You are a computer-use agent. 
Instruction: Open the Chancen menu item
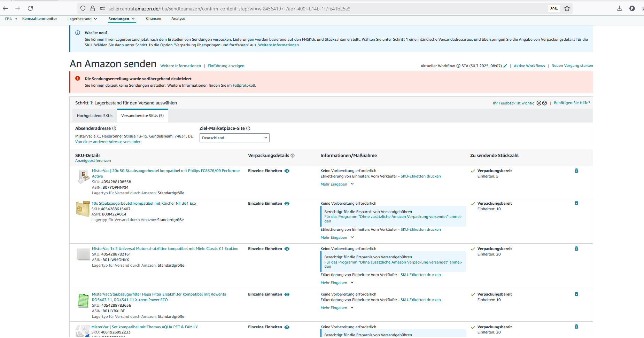coord(154,19)
